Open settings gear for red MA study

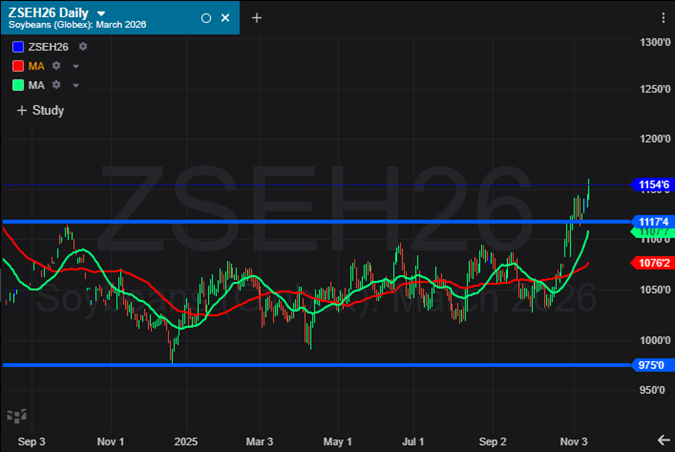[x=56, y=66]
